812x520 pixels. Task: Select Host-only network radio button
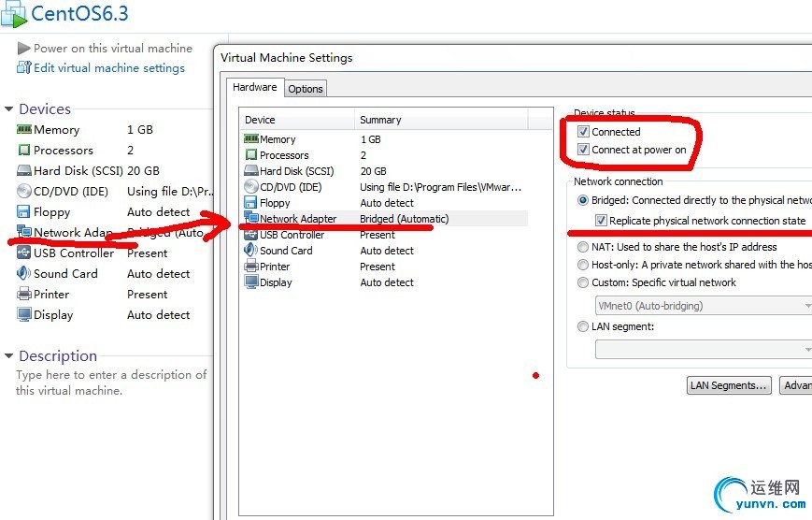tap(583, 265)
